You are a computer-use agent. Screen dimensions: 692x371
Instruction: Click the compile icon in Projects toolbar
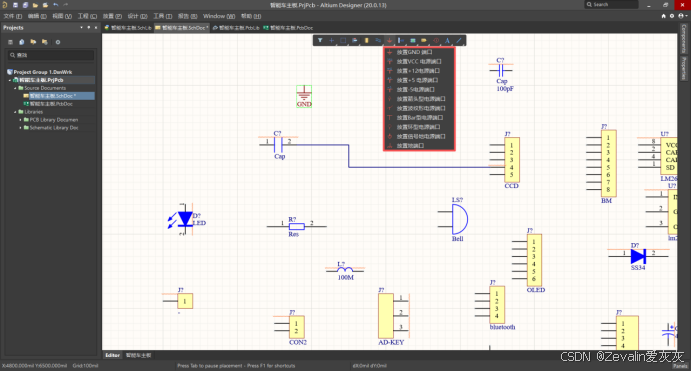pyautogui.click(x=22, y=42)
